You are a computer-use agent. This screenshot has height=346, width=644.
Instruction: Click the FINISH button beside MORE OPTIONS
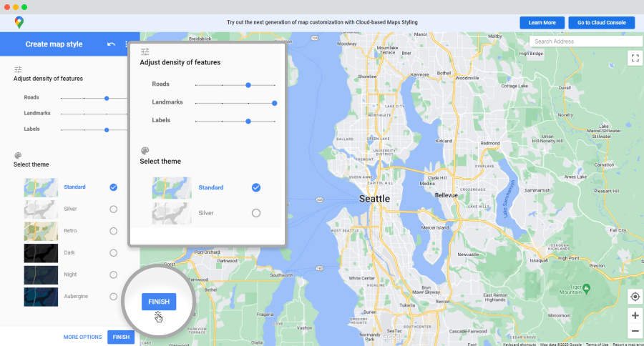click(121, 337)
